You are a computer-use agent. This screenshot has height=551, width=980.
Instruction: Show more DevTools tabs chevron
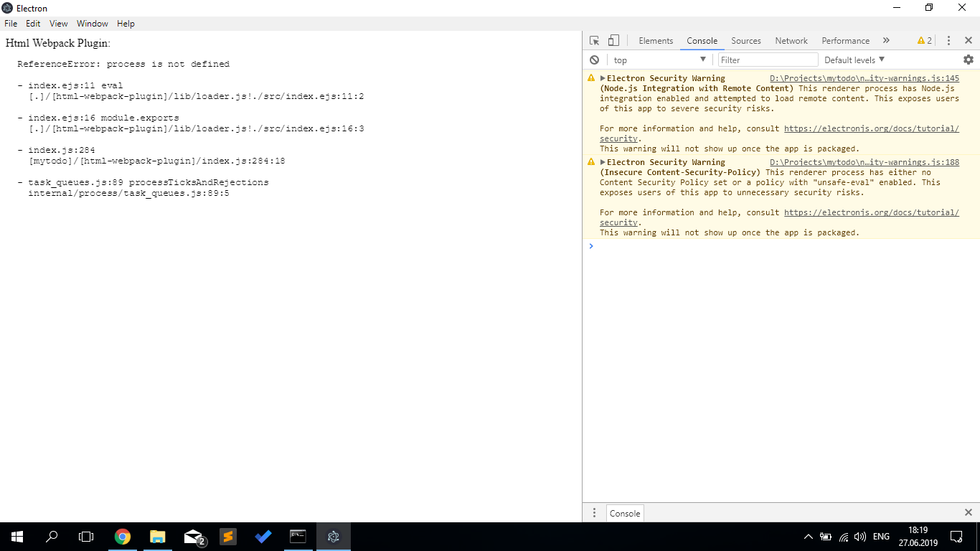pyautogui.click(x=886, y=41)
